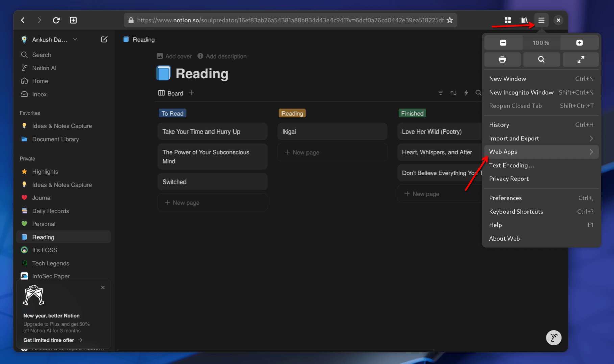Enter fullscreen mode from the menu
The height and width of the screenshot is (364, 614).
tap(581, 59)
